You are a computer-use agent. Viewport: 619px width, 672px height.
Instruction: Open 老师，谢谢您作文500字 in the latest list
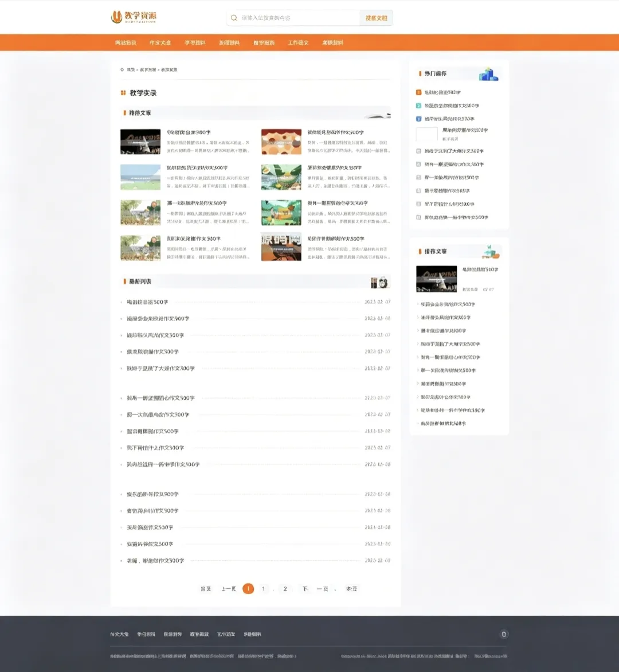155,561
